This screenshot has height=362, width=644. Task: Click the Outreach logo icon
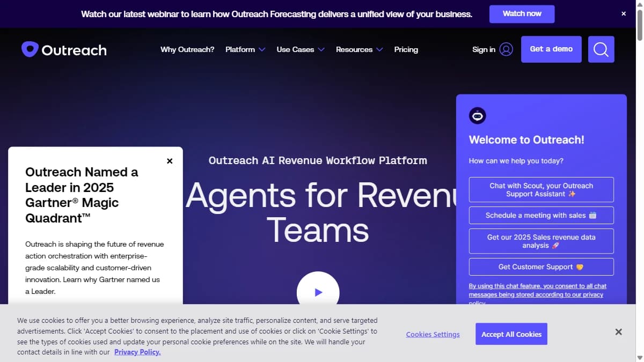point(30,49)
